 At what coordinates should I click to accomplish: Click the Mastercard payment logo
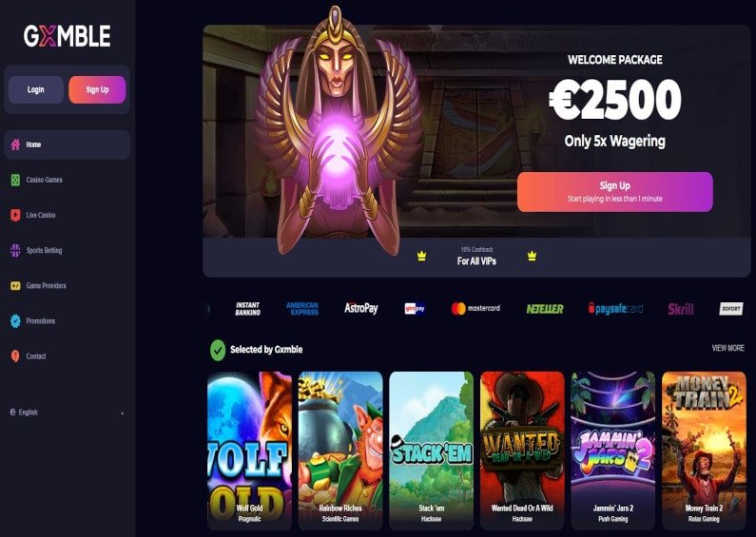(x=475, y=309)
